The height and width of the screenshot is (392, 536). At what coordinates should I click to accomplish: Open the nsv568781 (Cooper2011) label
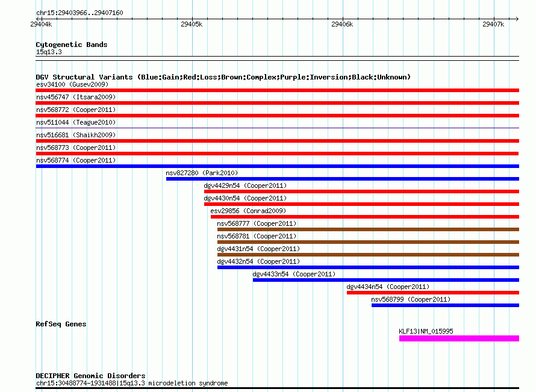pyautogui.click(x=257, y=236)
